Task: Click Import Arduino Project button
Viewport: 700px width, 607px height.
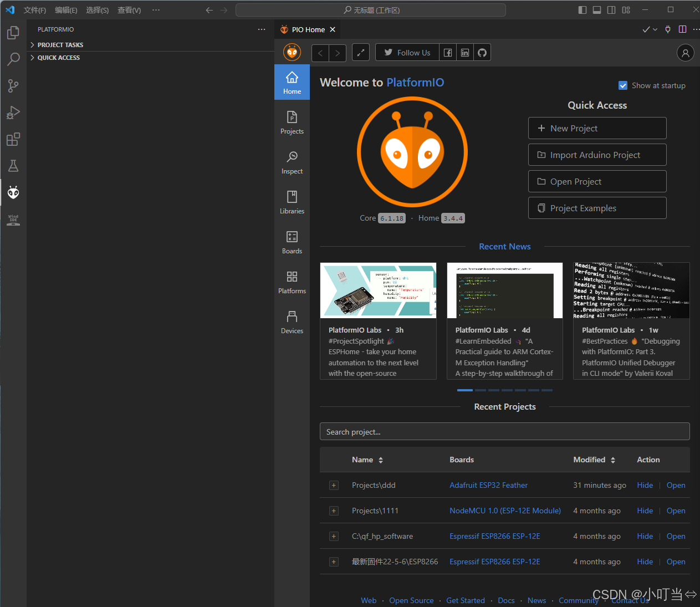Action: 597,155
